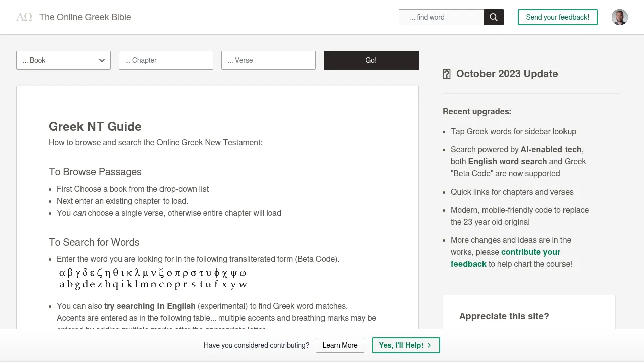Click into the Verse field
The width and height of the screenshot is (644, 362).
point(269,60)
